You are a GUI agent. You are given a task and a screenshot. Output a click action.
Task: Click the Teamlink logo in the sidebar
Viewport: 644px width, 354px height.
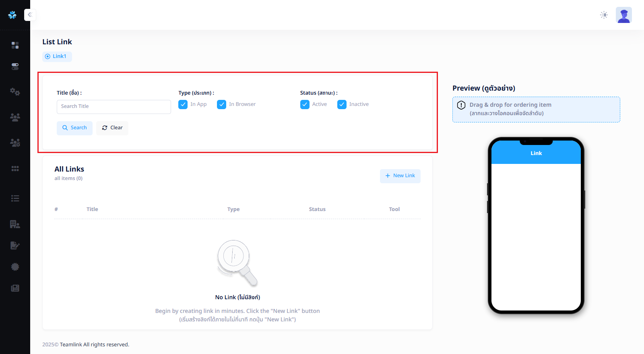coord(12,15)
